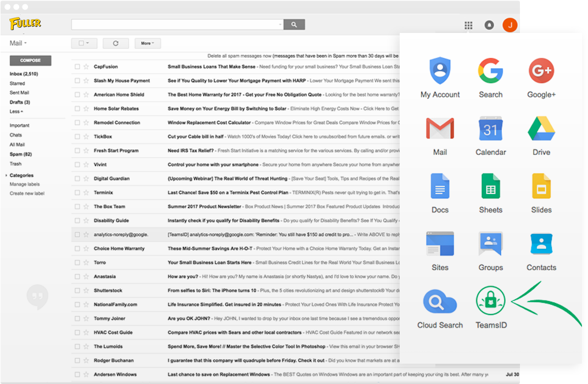Open the Calendar app
The width and height of the screenshot is (588, 384).
[x=490, y=136]
